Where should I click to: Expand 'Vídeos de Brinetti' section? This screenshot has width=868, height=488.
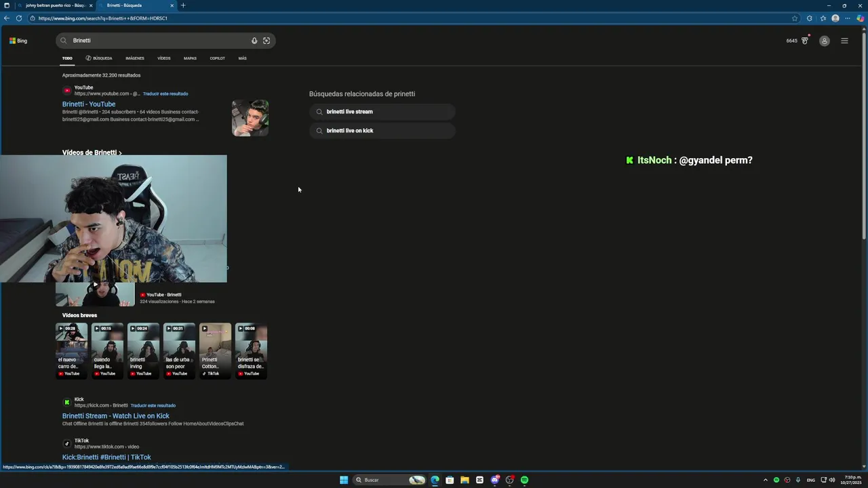tap(92, 152)
